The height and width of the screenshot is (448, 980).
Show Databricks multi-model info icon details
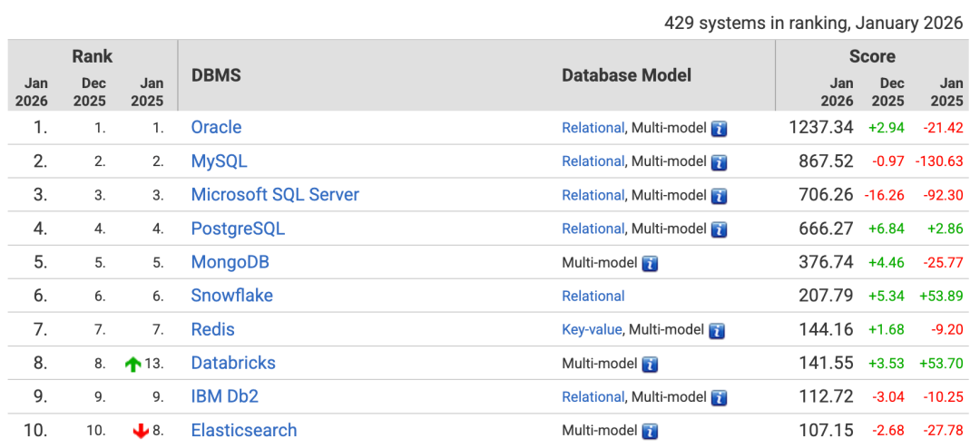tap(650, 364)
